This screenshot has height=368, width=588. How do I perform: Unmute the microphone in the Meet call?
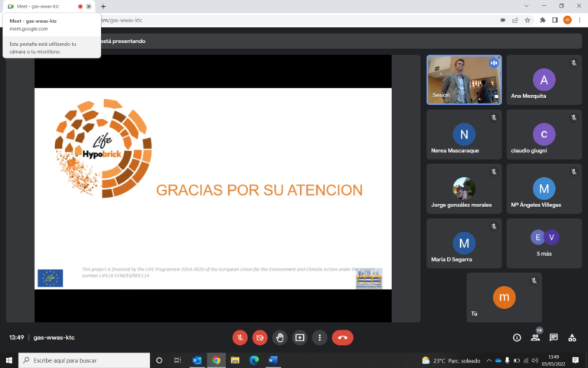[x=240, y=337]
